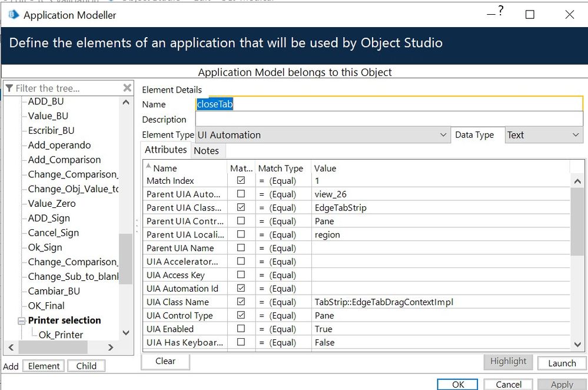Open the Data Type dropdown

(x=575, y=135)
